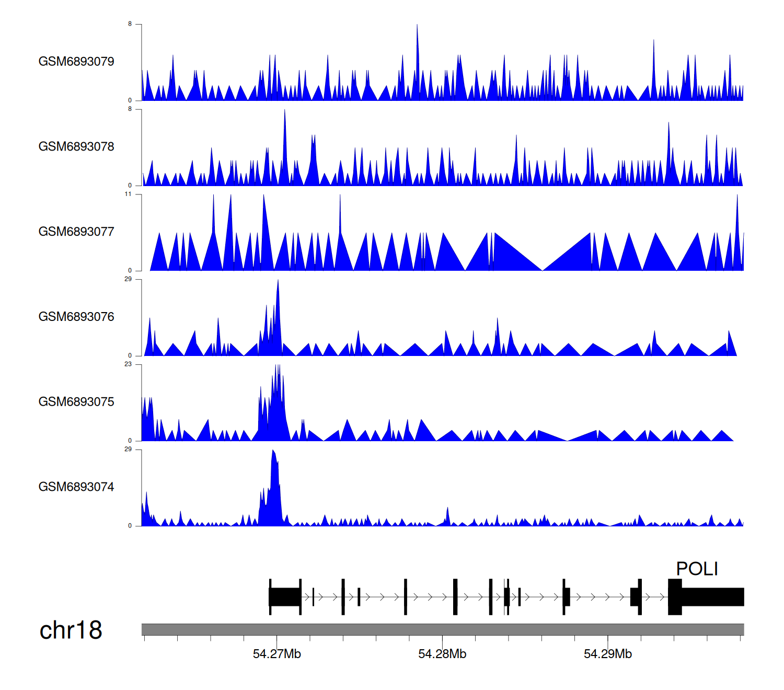The height and width of the screenshot is (690, 784).
Task: Click the gray chr18 ideogram bar
Action: (x=442, y=629)
